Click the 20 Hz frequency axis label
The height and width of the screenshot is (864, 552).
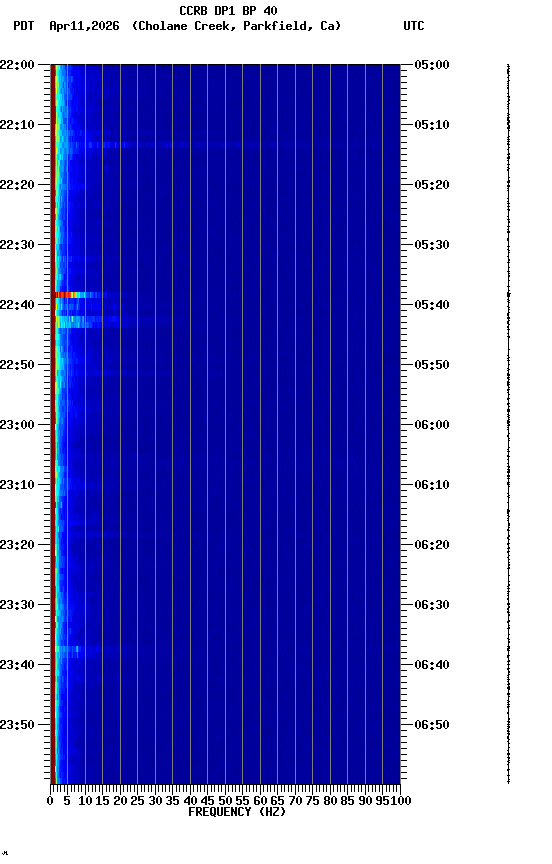[120, 801]
